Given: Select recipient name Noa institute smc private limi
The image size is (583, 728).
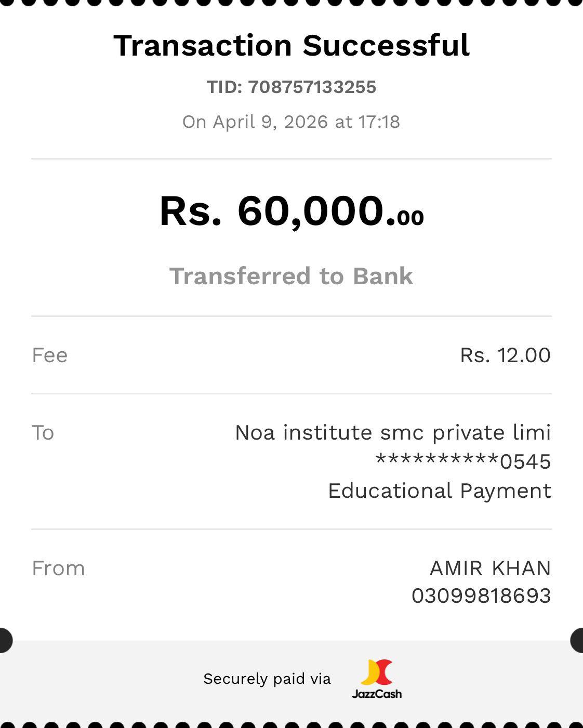Looking at the screenshot, I should [x=393, y=432].
